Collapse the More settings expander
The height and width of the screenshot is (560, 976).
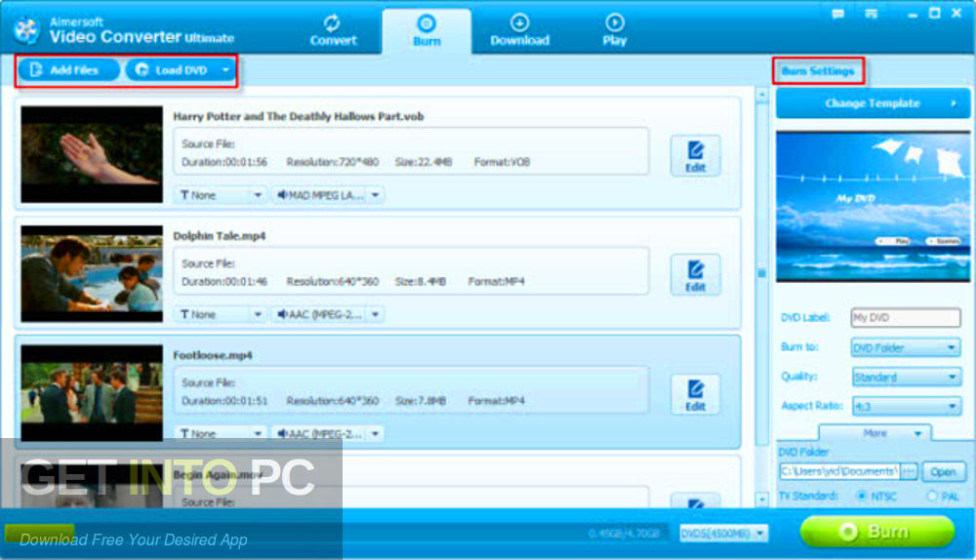(x=875, y=433)
